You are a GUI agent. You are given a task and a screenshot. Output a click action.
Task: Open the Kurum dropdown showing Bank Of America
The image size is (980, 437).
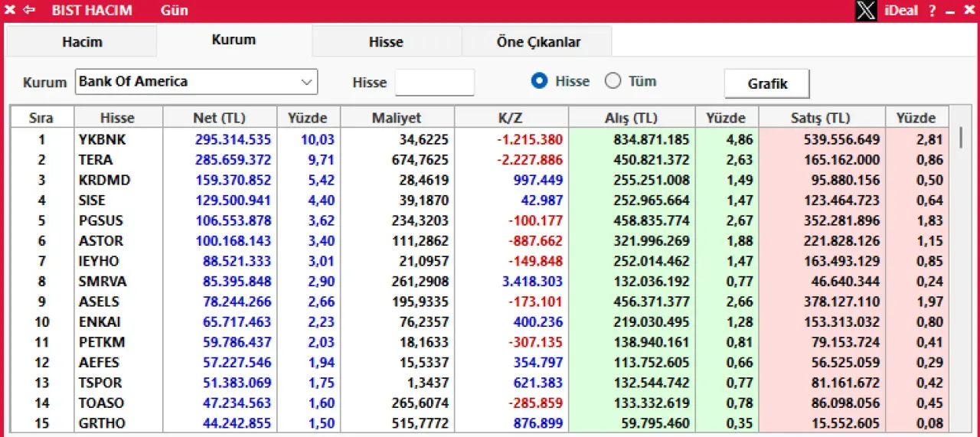pyautogui.click(x=196, y=82)
